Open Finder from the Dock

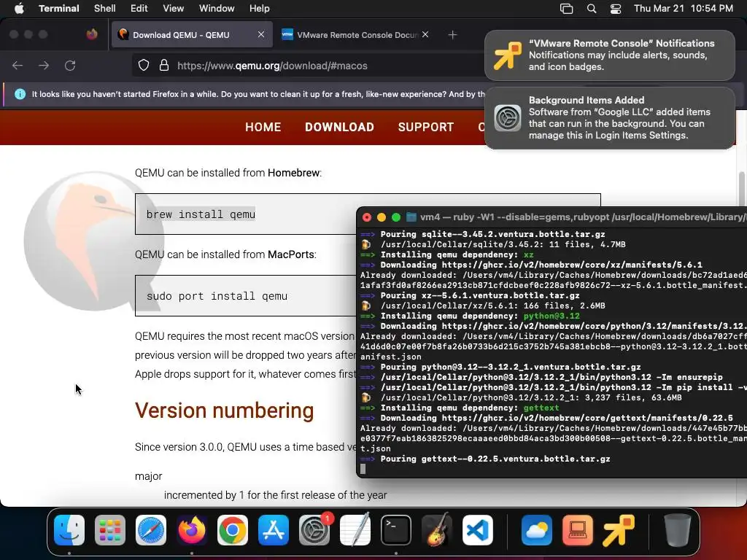coord(69,530)
